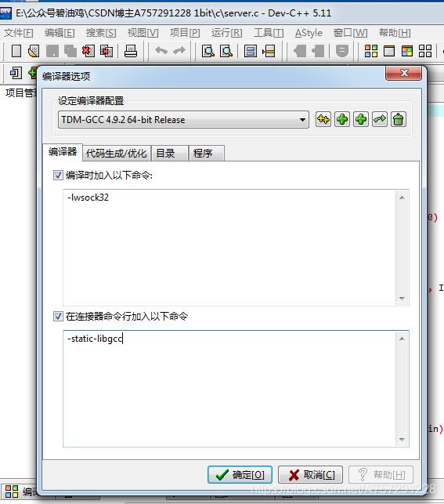The width and height of the screenshot is (444, 504).
Task: Confirm with the 确定[O] button
Action: click(240, 475)
